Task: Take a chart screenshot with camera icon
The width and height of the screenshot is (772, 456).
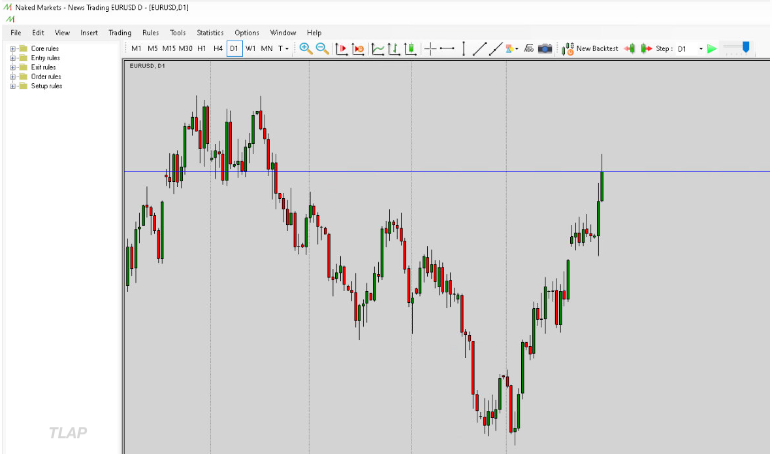Action: 545,48
